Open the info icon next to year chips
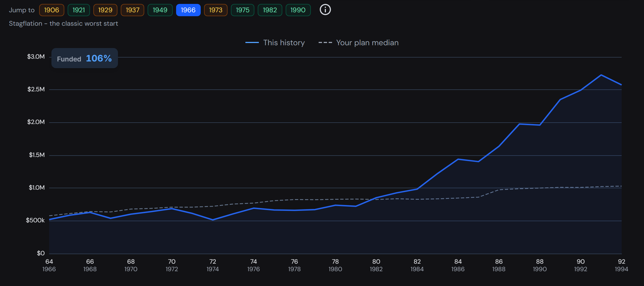Screen dimensions: 644x286 tap(325, 10)
